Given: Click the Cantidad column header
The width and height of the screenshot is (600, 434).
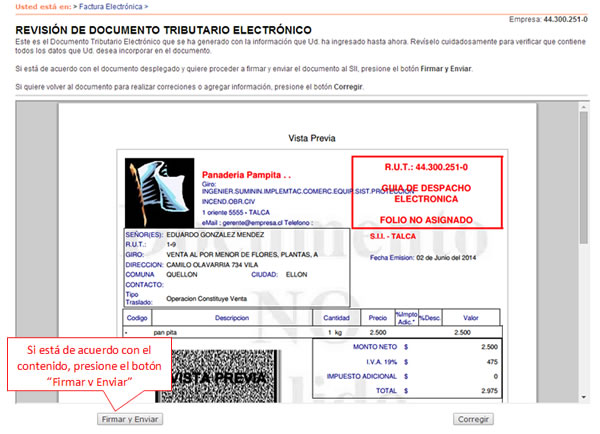Looking at the screenshot, I should tap(336, 318).
